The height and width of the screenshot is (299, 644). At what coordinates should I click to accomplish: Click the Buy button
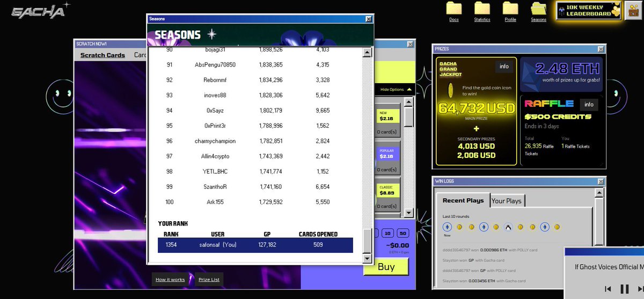tap(386, 267)
